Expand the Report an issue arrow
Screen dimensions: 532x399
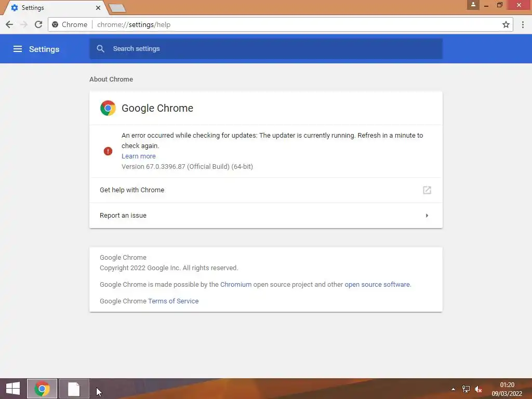coord(427,216)
